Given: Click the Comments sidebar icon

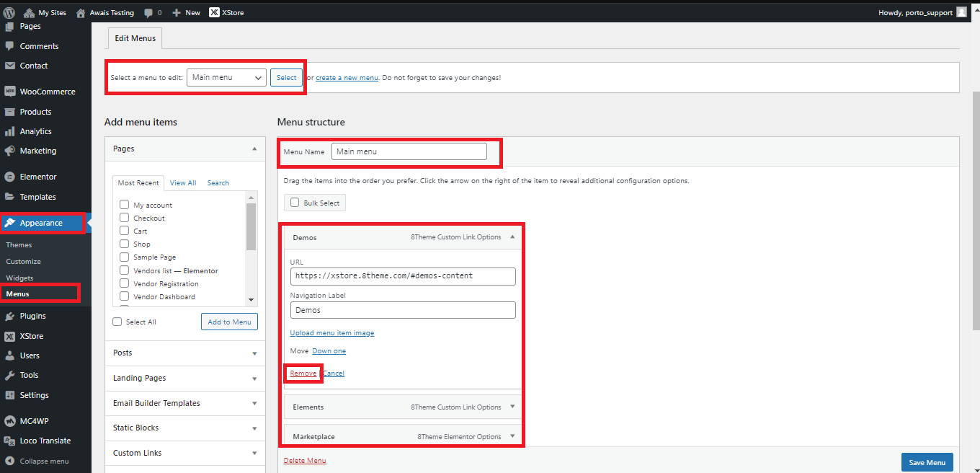Looking at the screenshot, I should [x=9, y=45].
